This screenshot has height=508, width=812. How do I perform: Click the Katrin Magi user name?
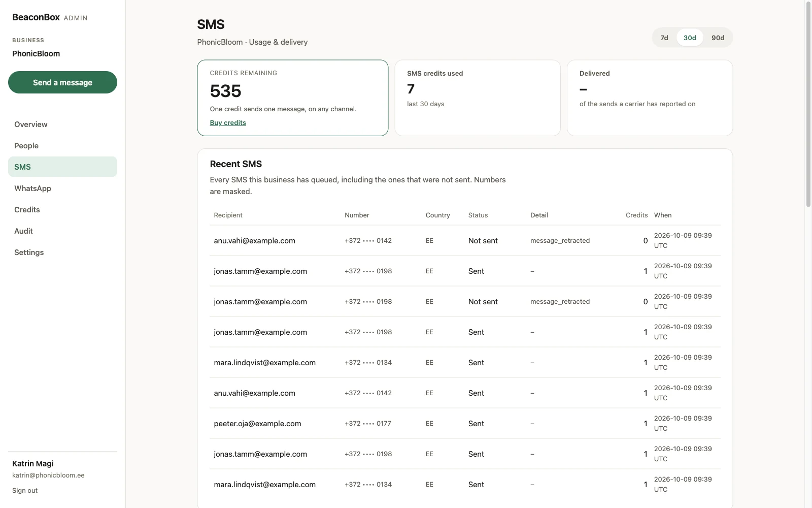tap(33, 463)
